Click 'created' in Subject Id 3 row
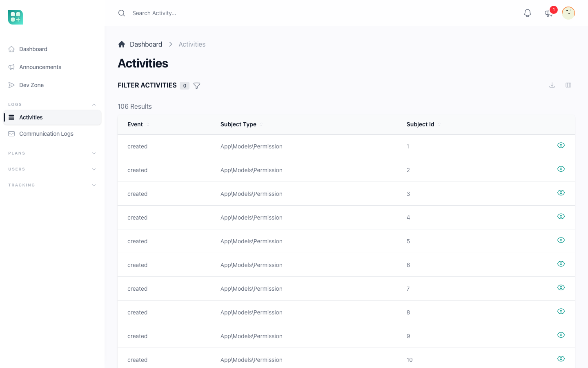The width and height of the screenshot is (588, 368). click(137, 194)
